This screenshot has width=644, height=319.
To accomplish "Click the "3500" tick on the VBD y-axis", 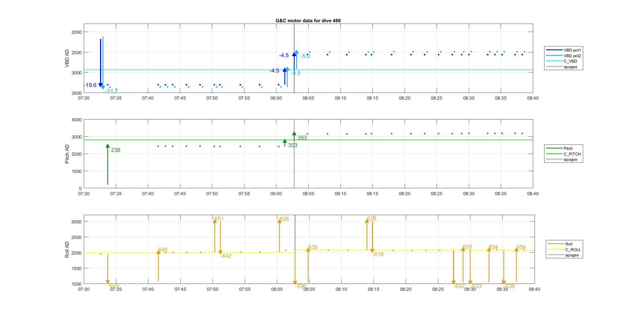I will (x=77, y=93).
